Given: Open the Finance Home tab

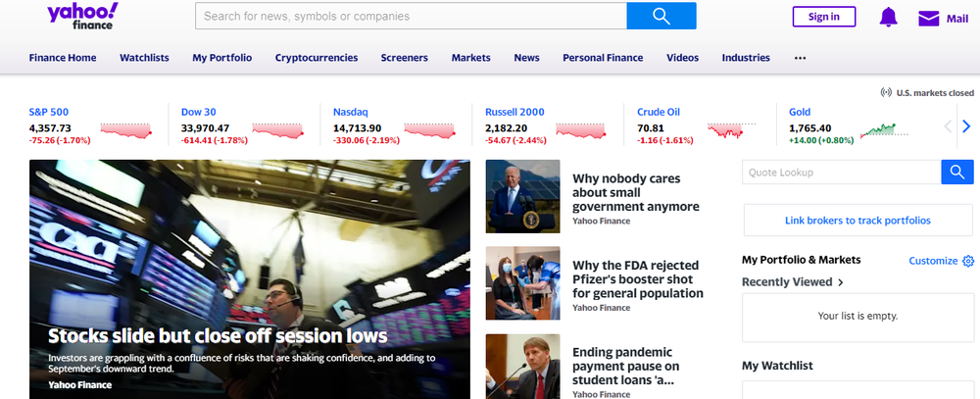Looking at the screenshot, I should tap(63, 58).
